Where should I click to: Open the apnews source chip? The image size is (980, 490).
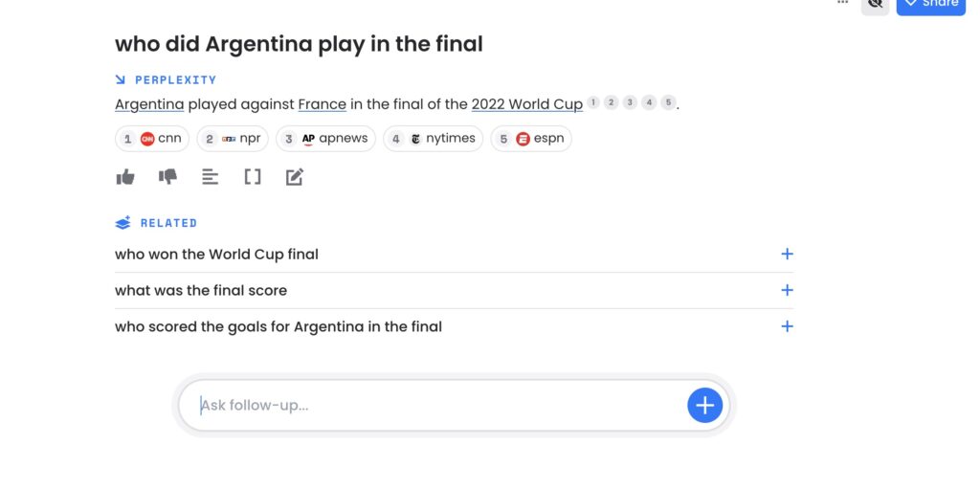point(325,139)
